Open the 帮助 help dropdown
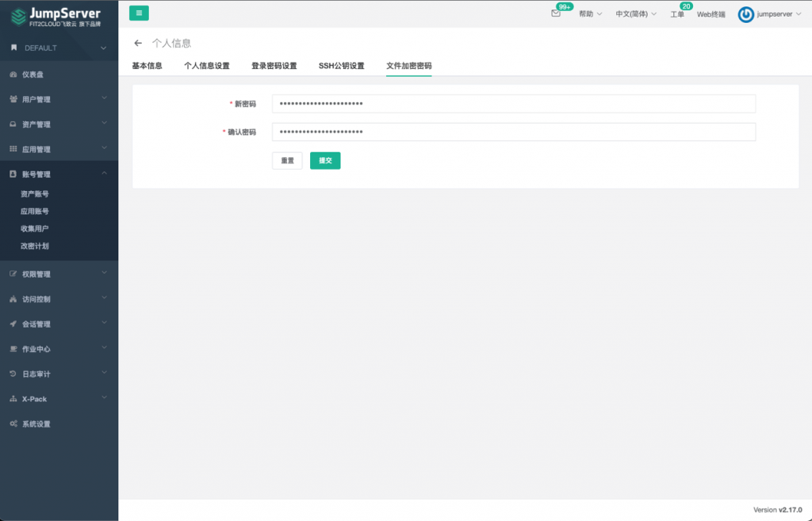Viewport: 812px width, 521px height. point(590,14)
